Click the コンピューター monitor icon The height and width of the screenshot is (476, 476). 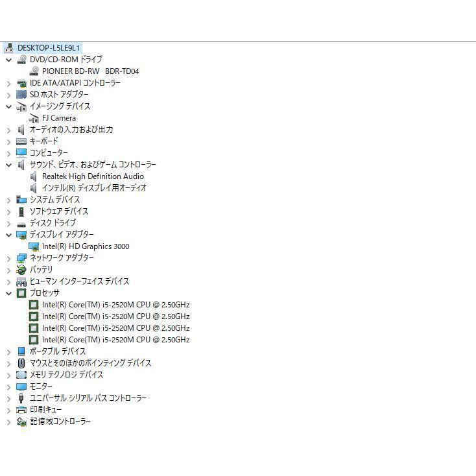tap(21, 152)
